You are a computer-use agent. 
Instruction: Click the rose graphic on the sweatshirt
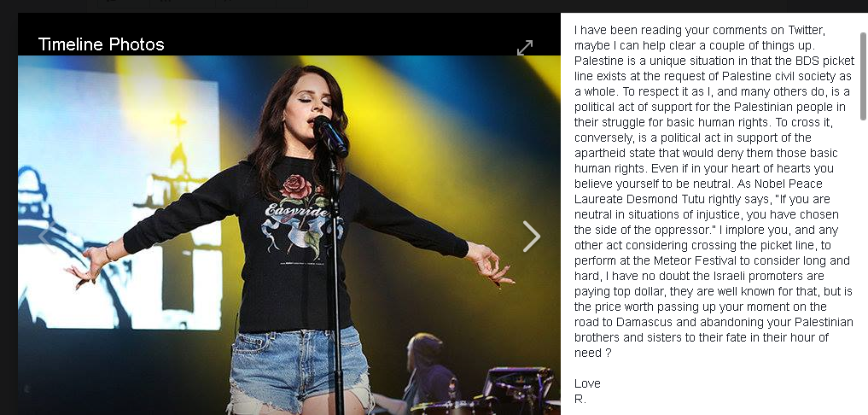(295, 187)
